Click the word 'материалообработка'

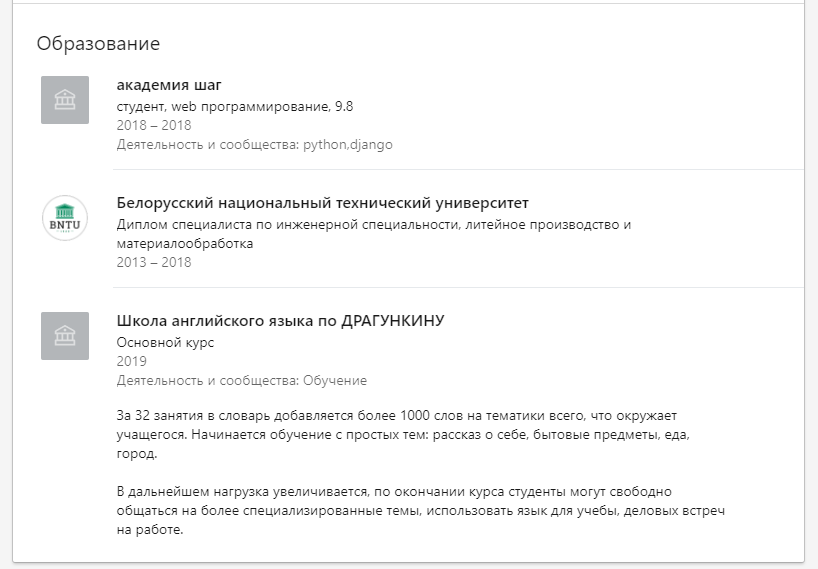pos(185,243)
